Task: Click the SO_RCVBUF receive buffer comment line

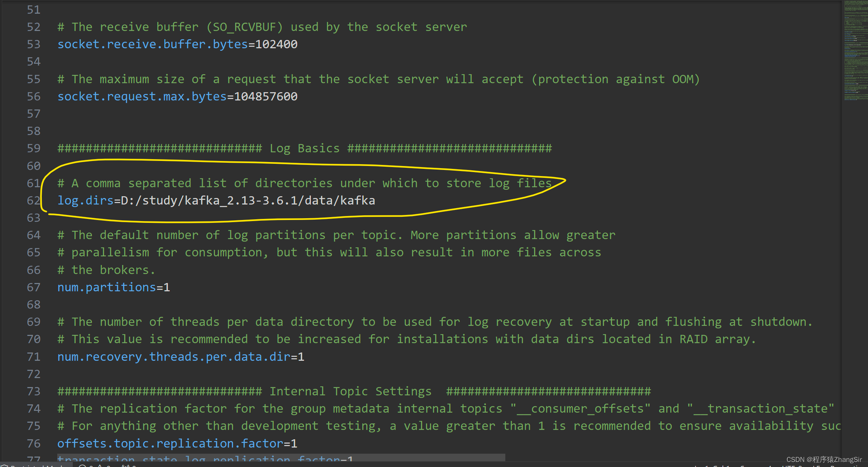Action: click(x=262, y=27)
